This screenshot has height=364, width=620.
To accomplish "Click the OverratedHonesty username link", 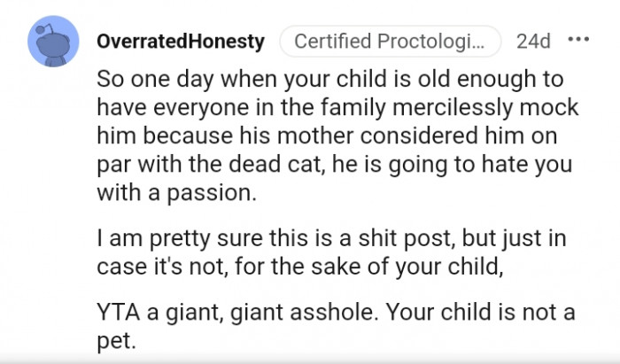I will (181, 41).
